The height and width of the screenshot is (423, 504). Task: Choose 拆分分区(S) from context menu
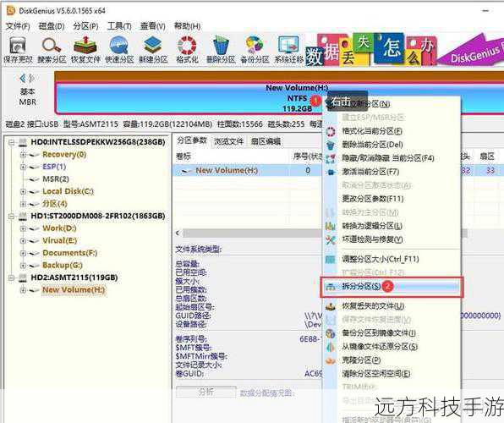392,286
